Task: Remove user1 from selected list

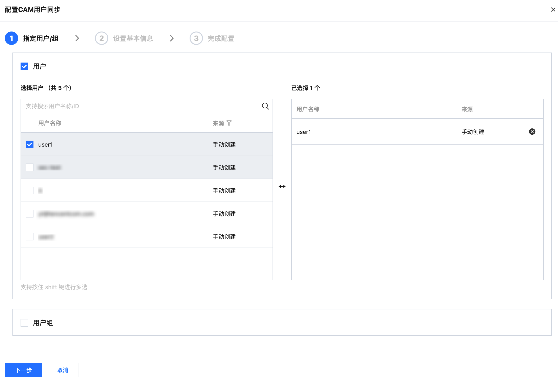Action: (x=532, y=132)
